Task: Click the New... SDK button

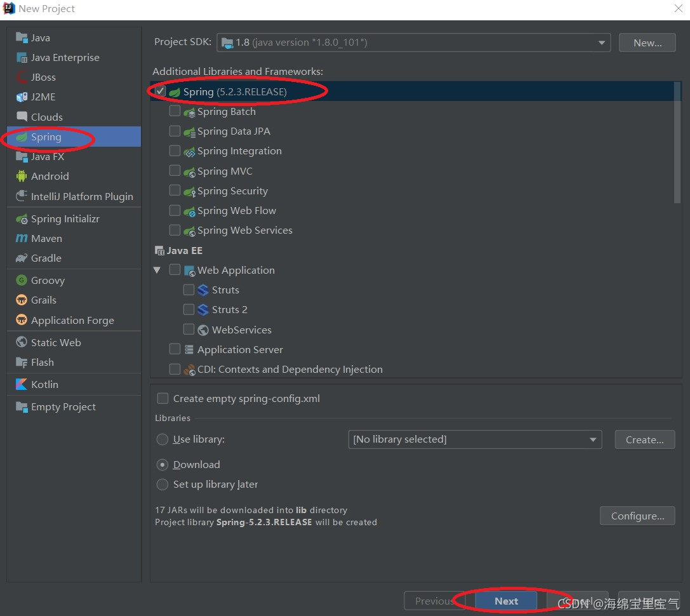Action: pyautogui.click(x=647, y=43)
